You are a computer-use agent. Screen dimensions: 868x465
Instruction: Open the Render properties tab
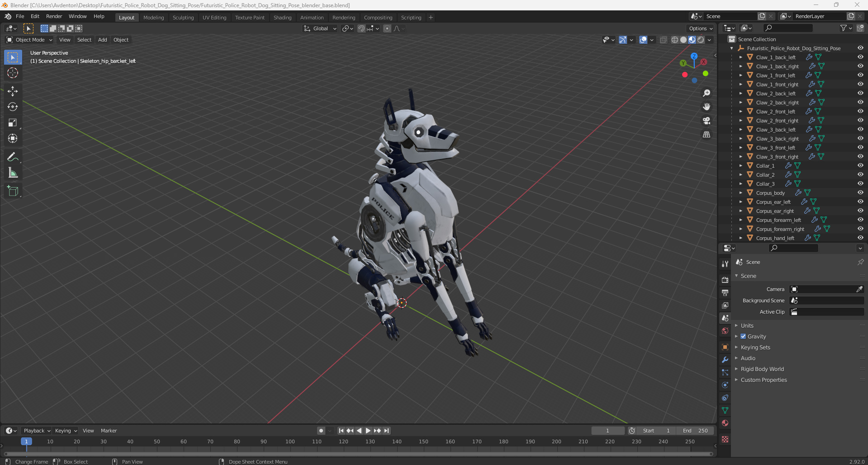tap(725, 280)
